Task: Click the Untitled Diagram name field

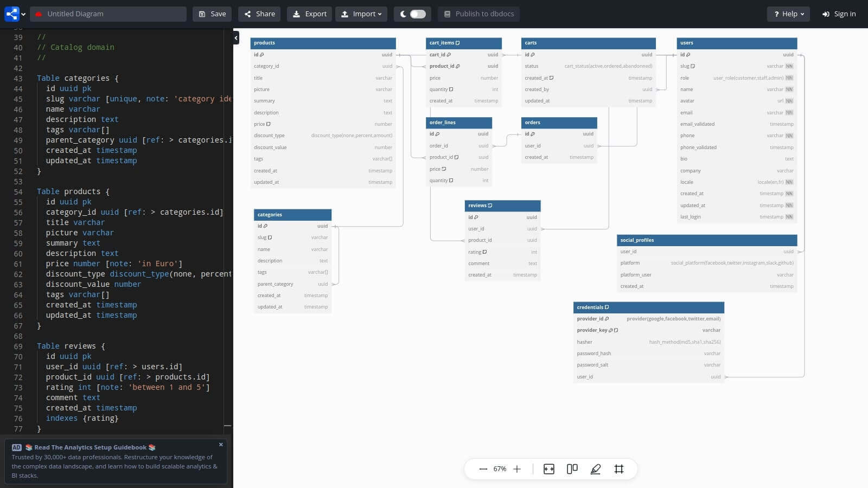Action: [x=108, y=14]
